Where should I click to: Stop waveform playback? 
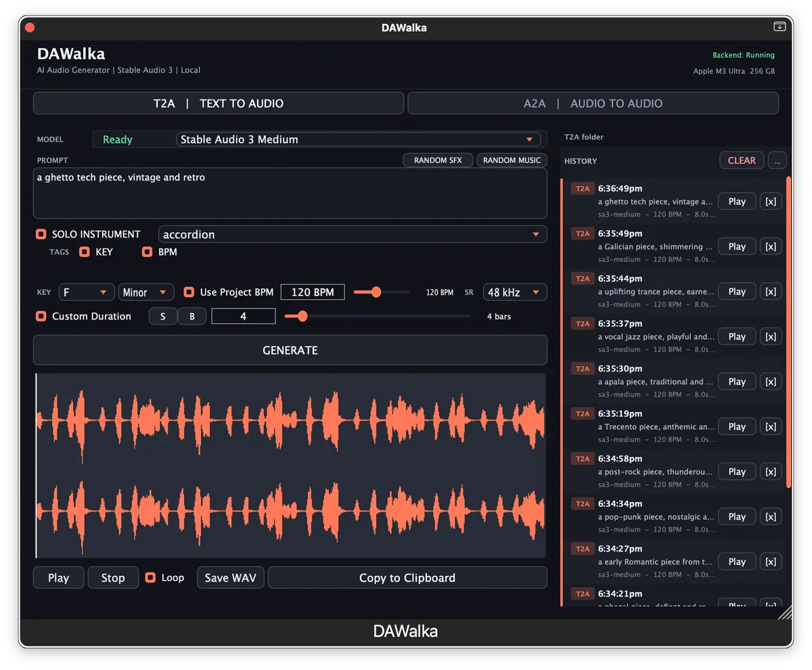coord(113,577)
